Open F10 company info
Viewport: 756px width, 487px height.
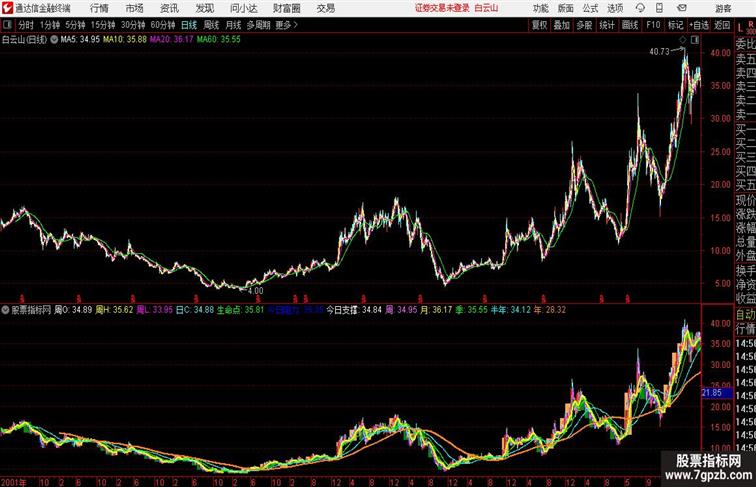pos(653,25)
